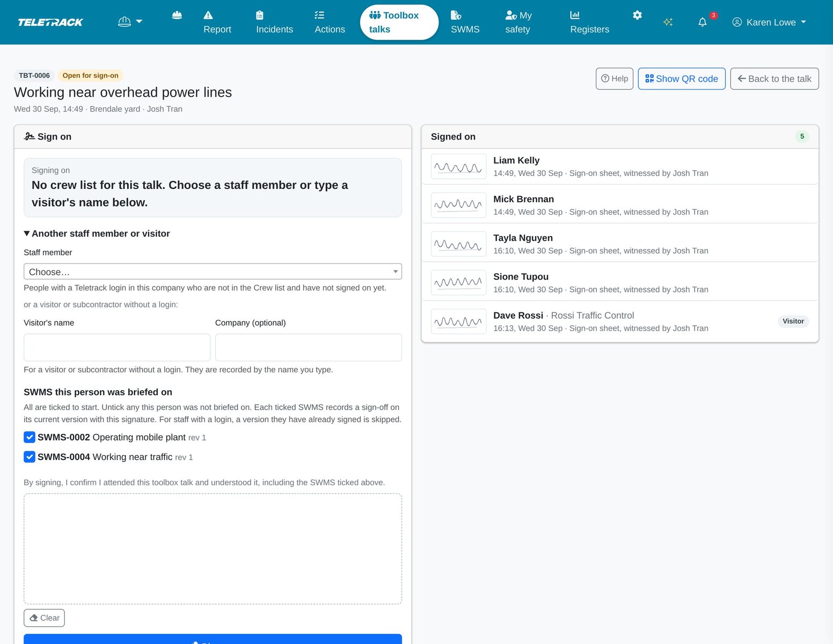Open the Registers section

(x=589, y=22)
